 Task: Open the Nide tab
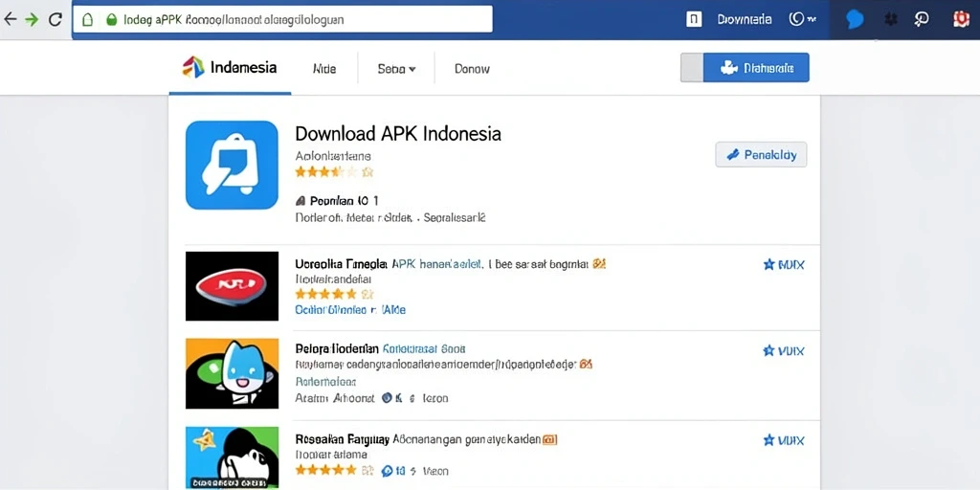tap(324, 69)
